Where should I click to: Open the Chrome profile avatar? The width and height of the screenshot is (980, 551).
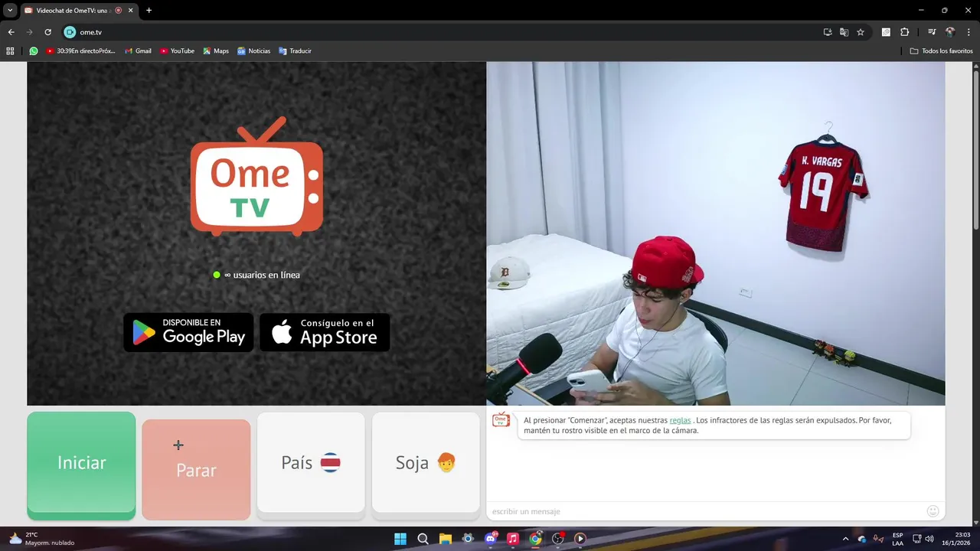950,32
